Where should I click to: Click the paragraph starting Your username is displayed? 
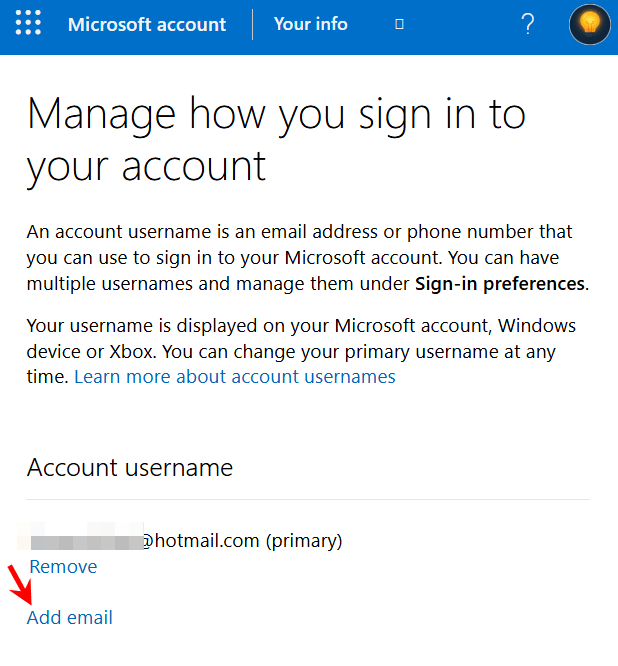(301, 351)
